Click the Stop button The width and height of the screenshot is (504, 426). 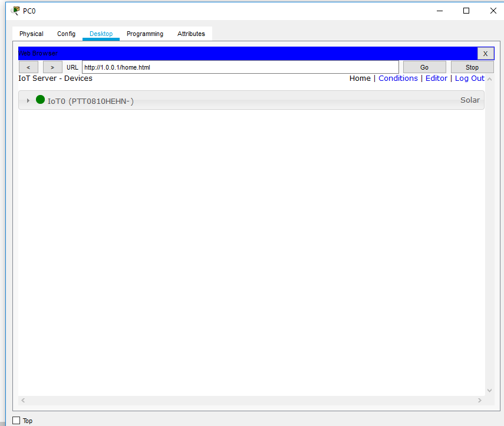tap(472, 67)
